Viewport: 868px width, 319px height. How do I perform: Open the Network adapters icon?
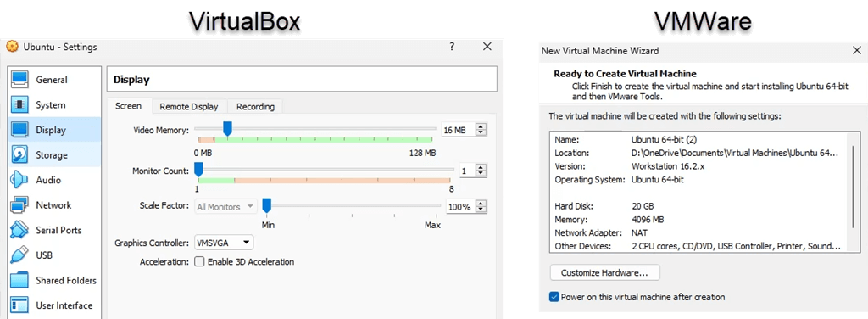[20, 205]
